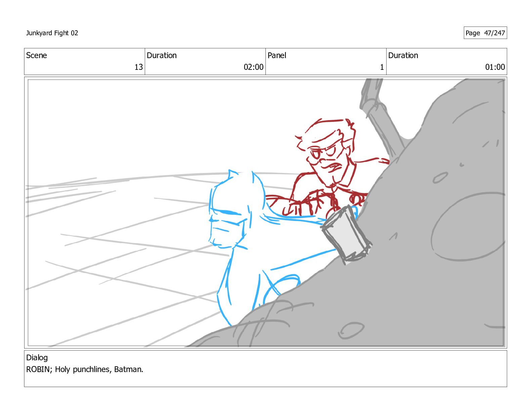Click the scene number '13'

138,67
